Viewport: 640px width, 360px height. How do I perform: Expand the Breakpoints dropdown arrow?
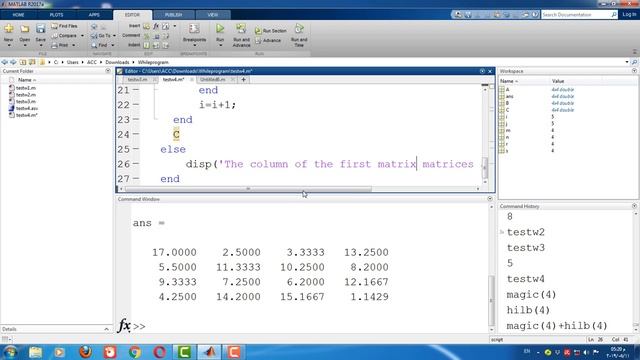pyautogui.click(x=194, y=45)
